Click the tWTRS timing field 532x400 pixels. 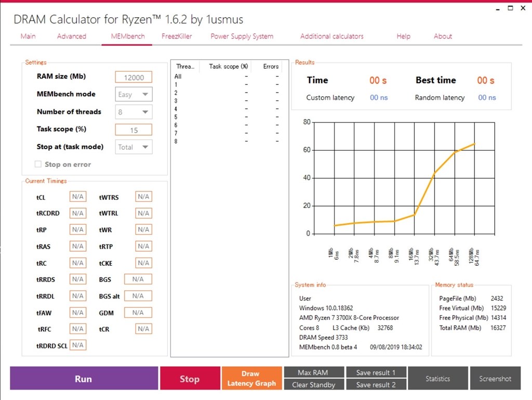pyautogui.click(x=143, y=197)
